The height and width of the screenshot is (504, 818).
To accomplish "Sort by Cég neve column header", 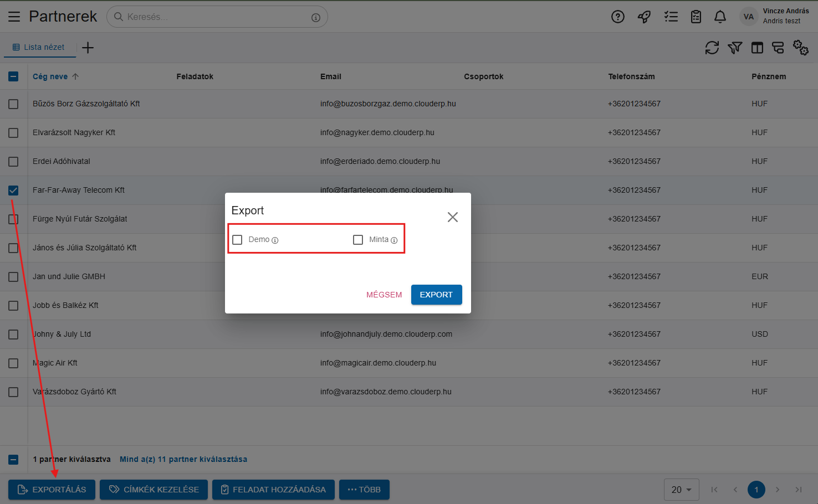I will click(50, 76).
